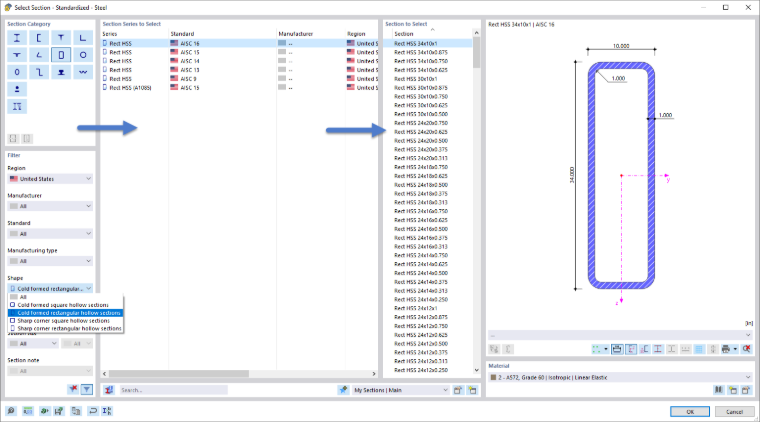Select the T-section category icon
The height and width of the screenshot is (422, 760).
61,38
